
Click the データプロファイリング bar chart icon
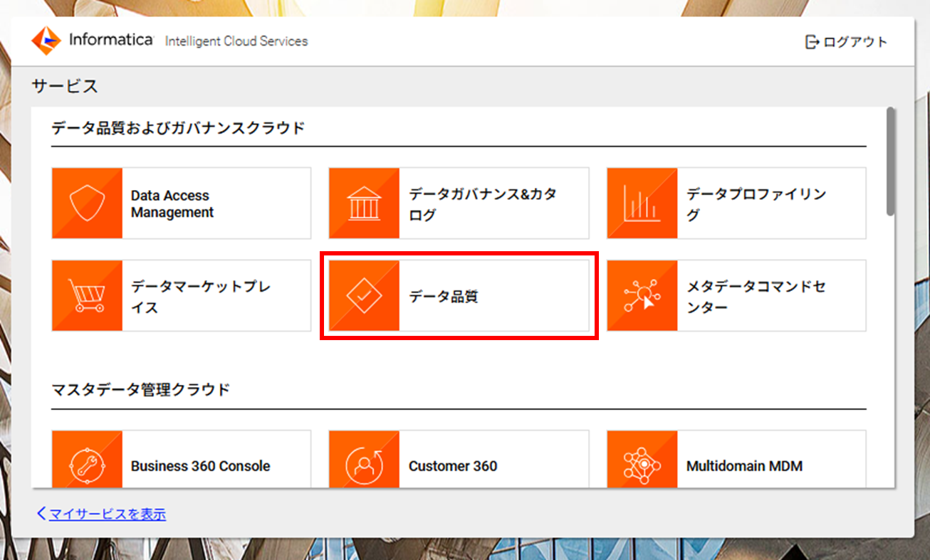coord(642,204)
